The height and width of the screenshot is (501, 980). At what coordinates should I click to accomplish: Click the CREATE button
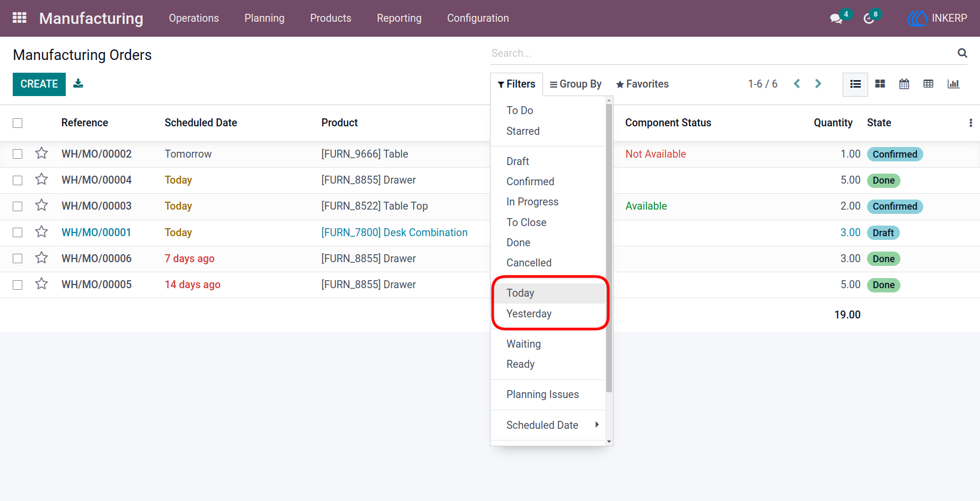[x=39, y=84]
